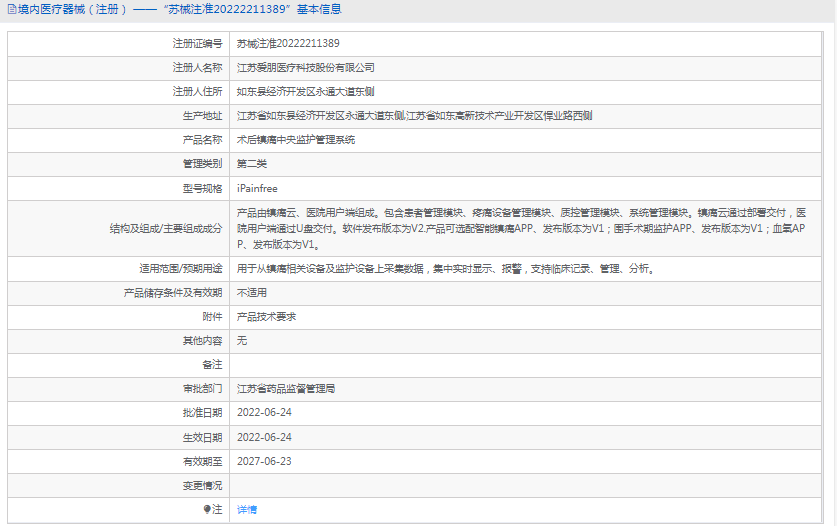Click the 其他内容 label
Viewport: 837px width, 526px height.
click(x=202, y=341)
